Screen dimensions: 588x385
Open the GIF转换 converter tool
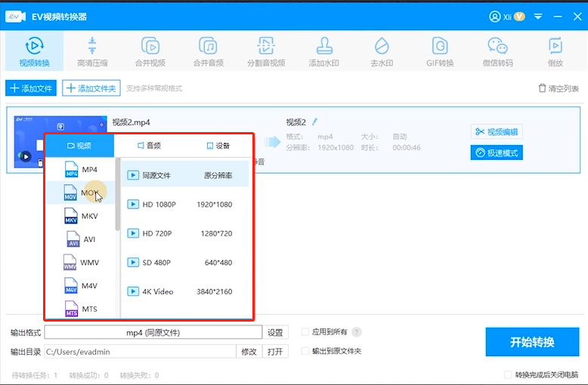click(438, 51)
